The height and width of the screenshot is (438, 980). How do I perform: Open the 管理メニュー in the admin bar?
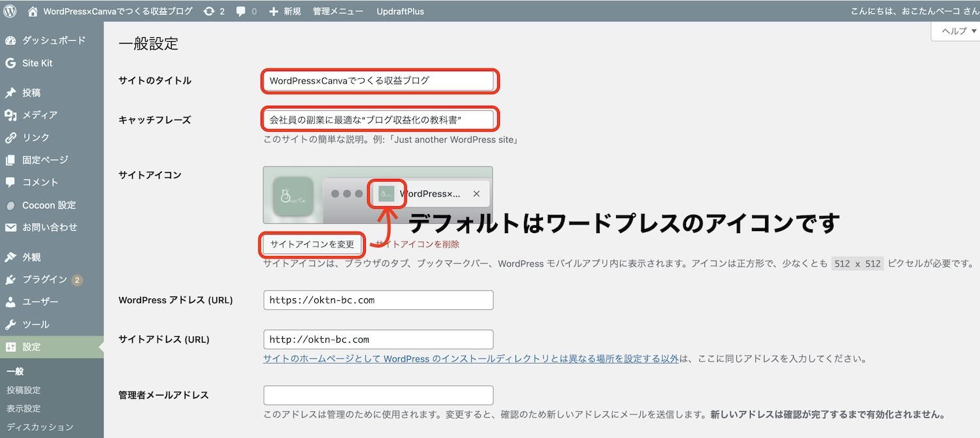point(338,10)
